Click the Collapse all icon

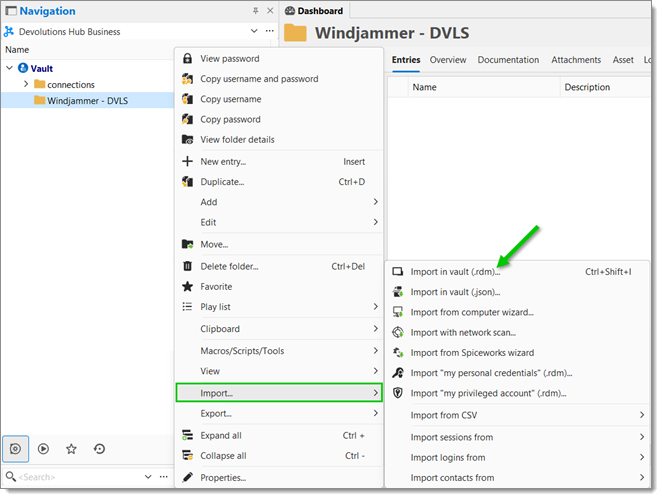coord(187,456)
